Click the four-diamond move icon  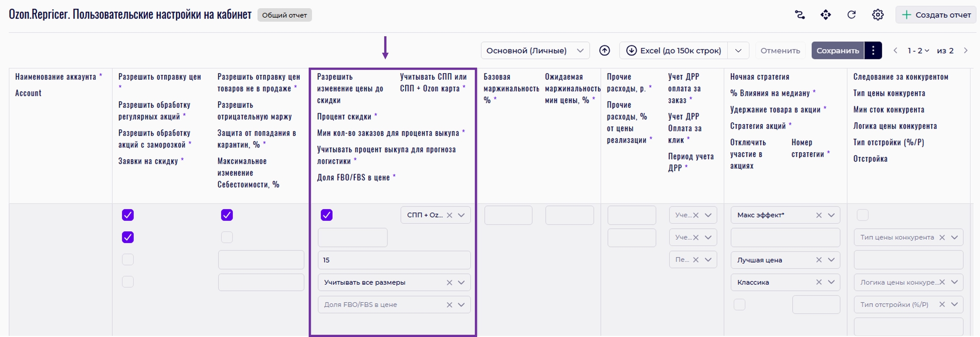(825, 15)
